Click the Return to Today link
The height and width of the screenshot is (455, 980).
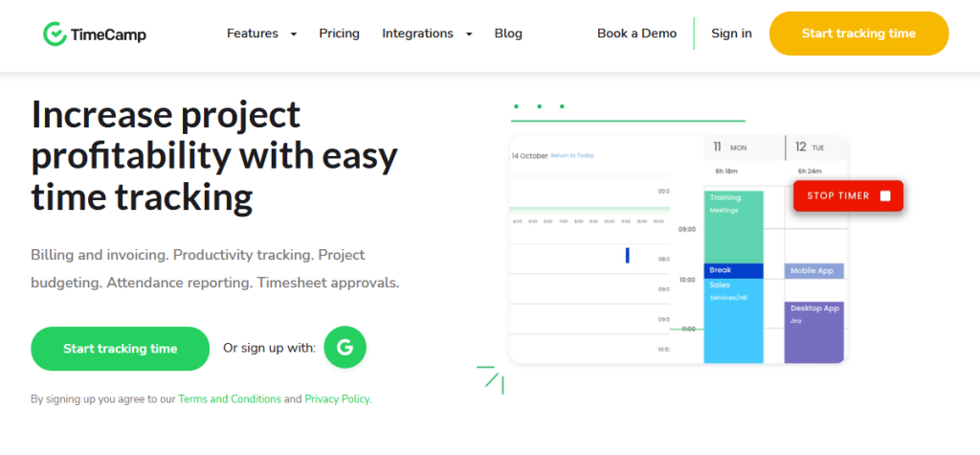tap(572, 155)
